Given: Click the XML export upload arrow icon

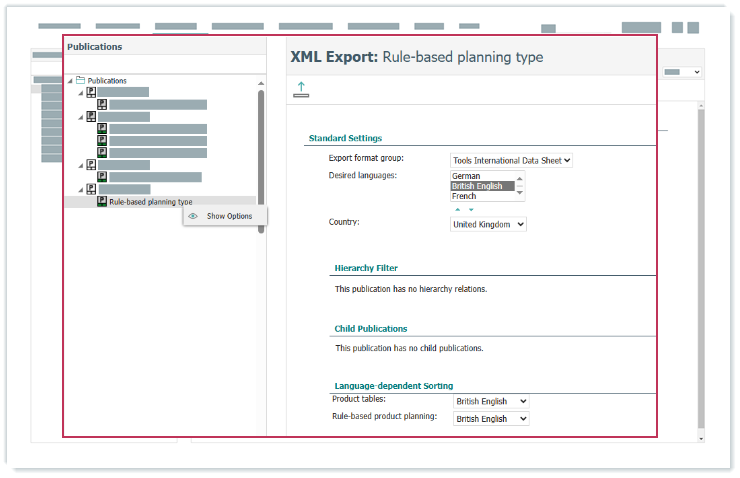Looking at the screenshot, I should pyautogui.click(x=301, y=89).
